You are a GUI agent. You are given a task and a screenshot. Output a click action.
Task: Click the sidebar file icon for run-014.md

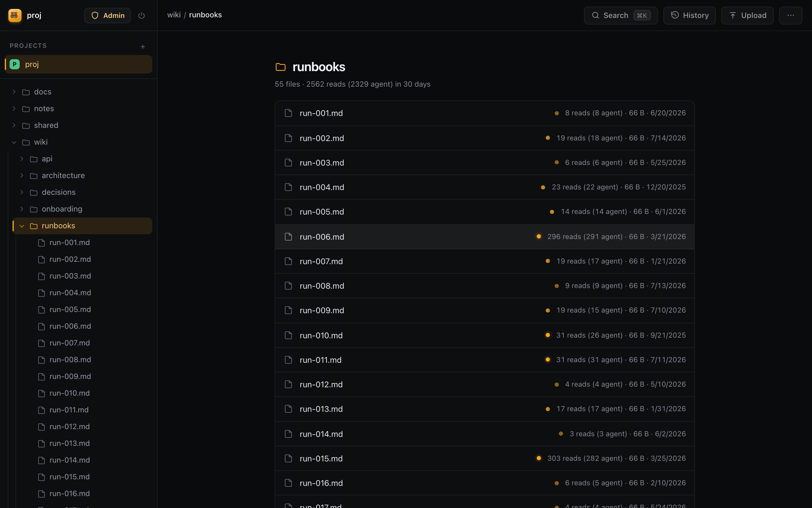pyautogui.click(x=41, y=460)
